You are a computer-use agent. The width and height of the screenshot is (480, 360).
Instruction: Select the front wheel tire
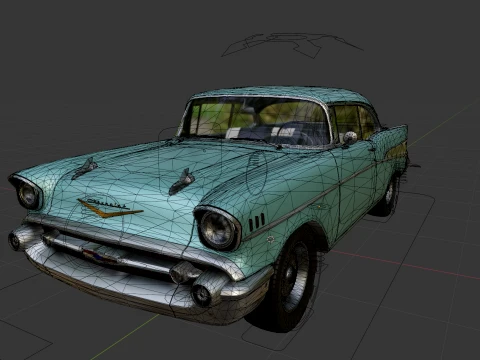[x=292, y=282]
